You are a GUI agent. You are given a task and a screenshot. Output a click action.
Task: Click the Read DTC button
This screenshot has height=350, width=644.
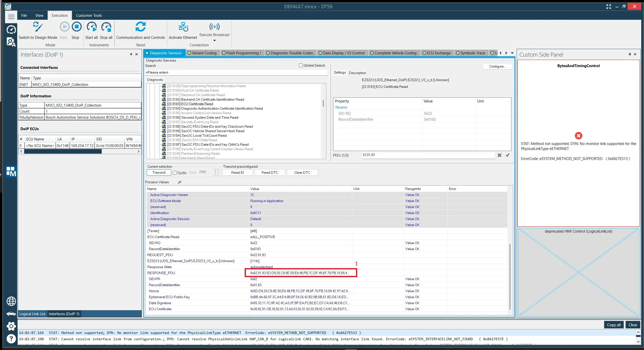[270, 172]
